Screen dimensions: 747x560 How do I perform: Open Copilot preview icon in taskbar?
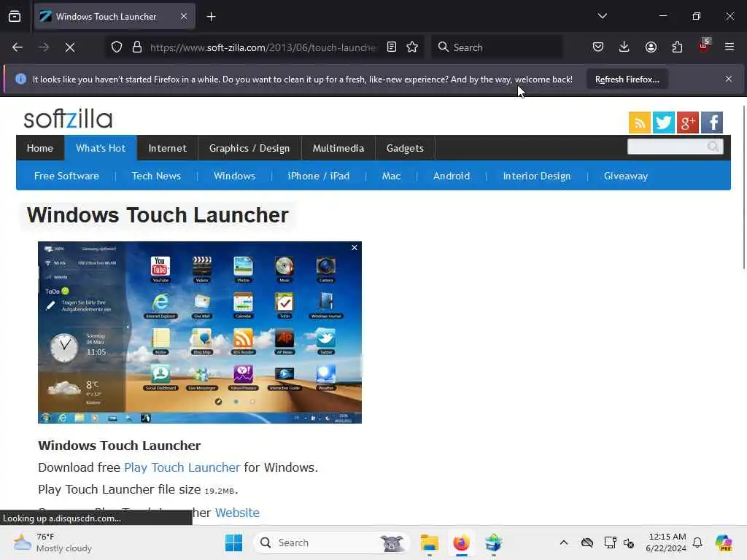pyautogui.click(x=724, y=542)
